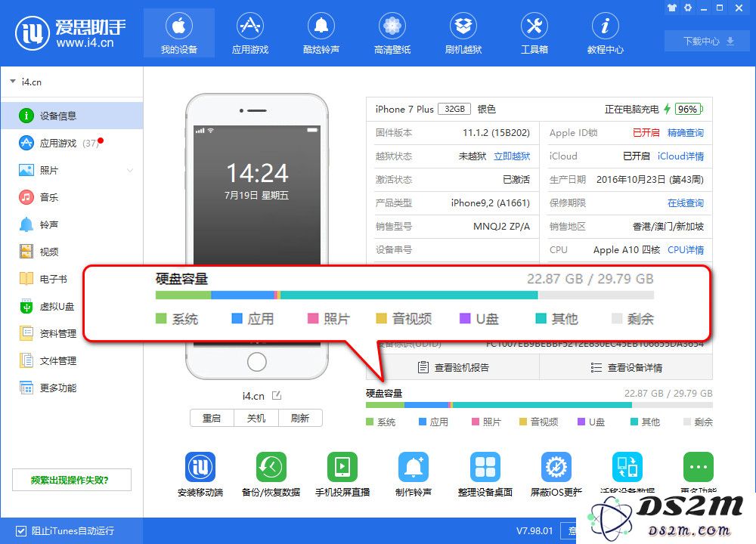This screenshot has width=756, height=544.
Task: Open the green more-functions icon
Action: tap(698, 467)
